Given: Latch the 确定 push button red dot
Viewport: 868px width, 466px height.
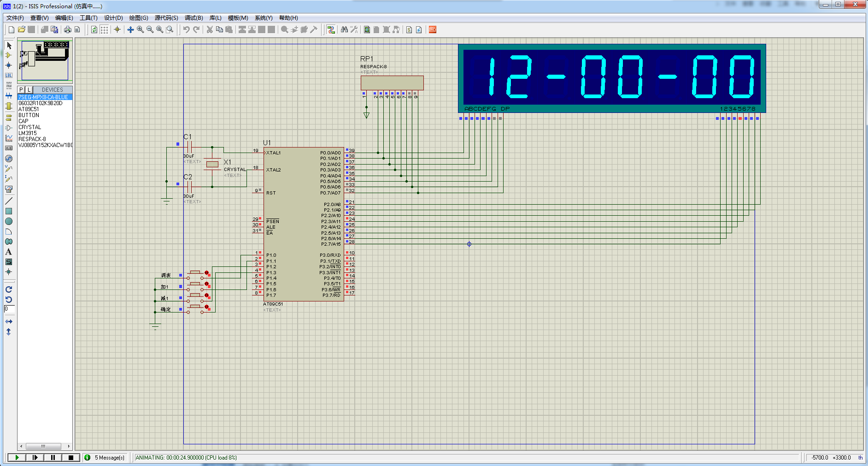Looking at the screenshot, I should coord(206,307).
